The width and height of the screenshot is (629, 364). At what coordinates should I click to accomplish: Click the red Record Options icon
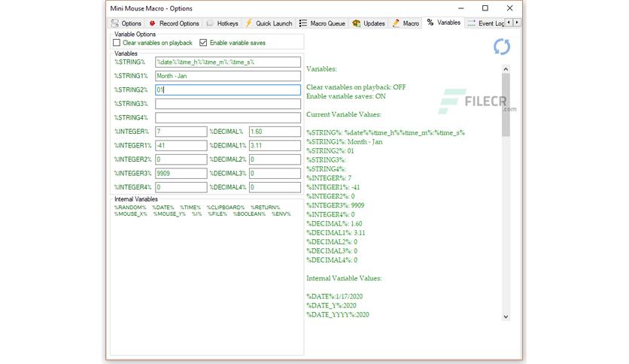pyautogui.click(x=153, y=23)
